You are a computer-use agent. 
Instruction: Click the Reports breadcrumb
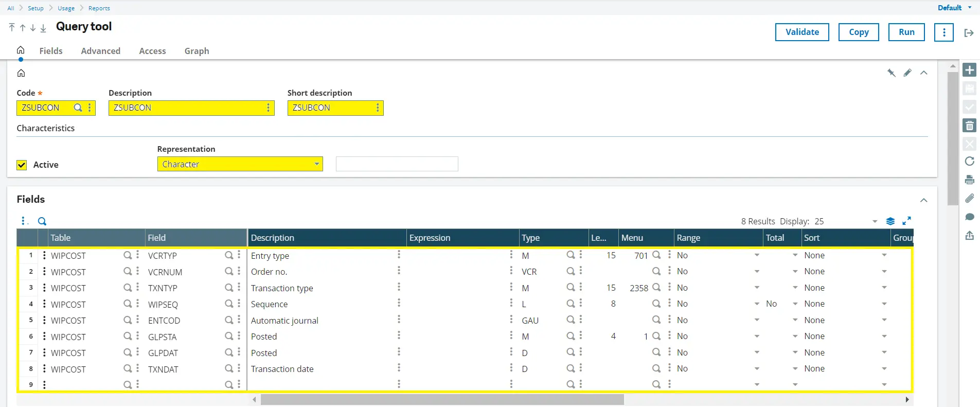[x=99, y=8]
